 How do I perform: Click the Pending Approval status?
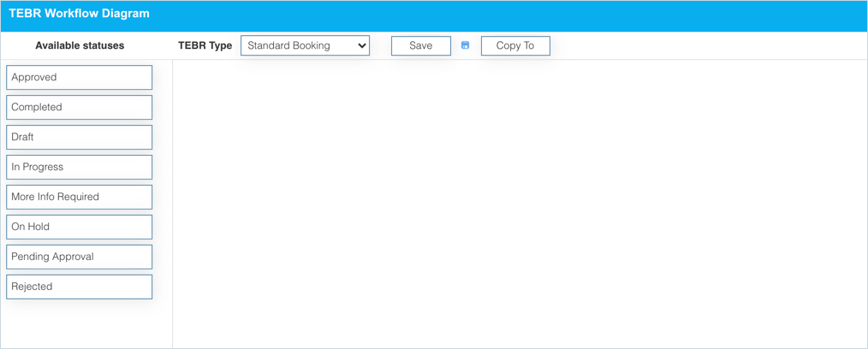click(80, 257)
